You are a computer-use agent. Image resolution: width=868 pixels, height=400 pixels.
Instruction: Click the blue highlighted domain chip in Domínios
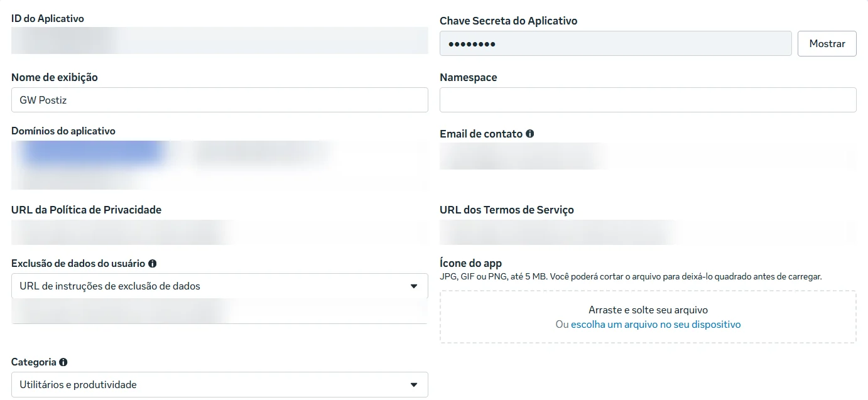(x=94, y=154)
